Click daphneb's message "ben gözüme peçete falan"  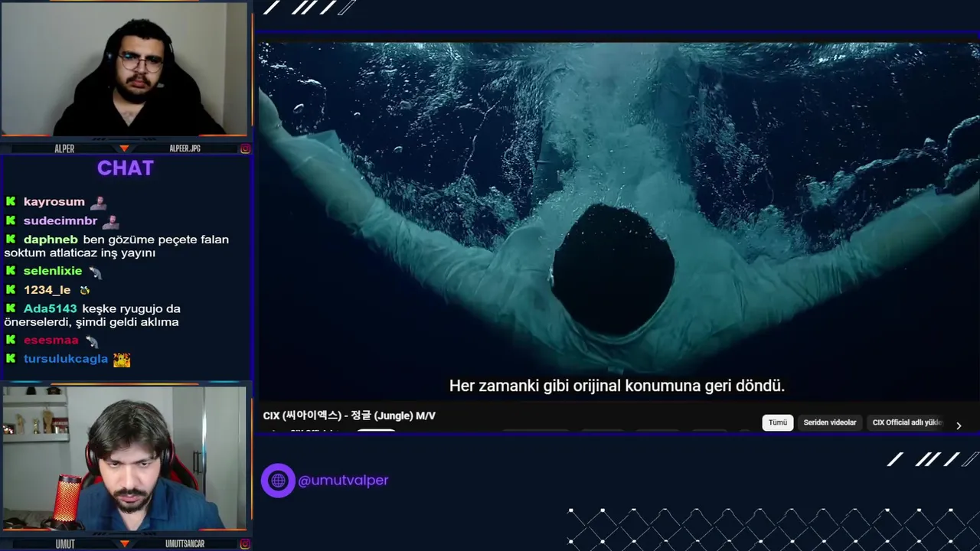155,240
